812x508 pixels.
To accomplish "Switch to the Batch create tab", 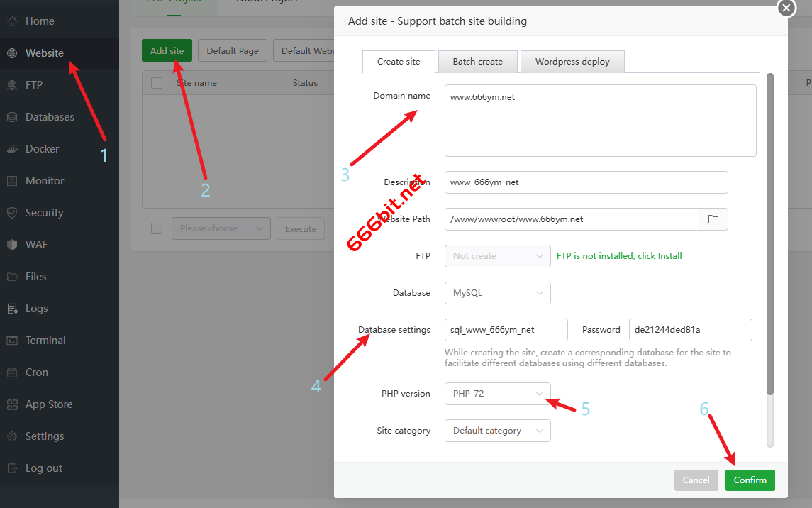I will [x=477, y=62].
